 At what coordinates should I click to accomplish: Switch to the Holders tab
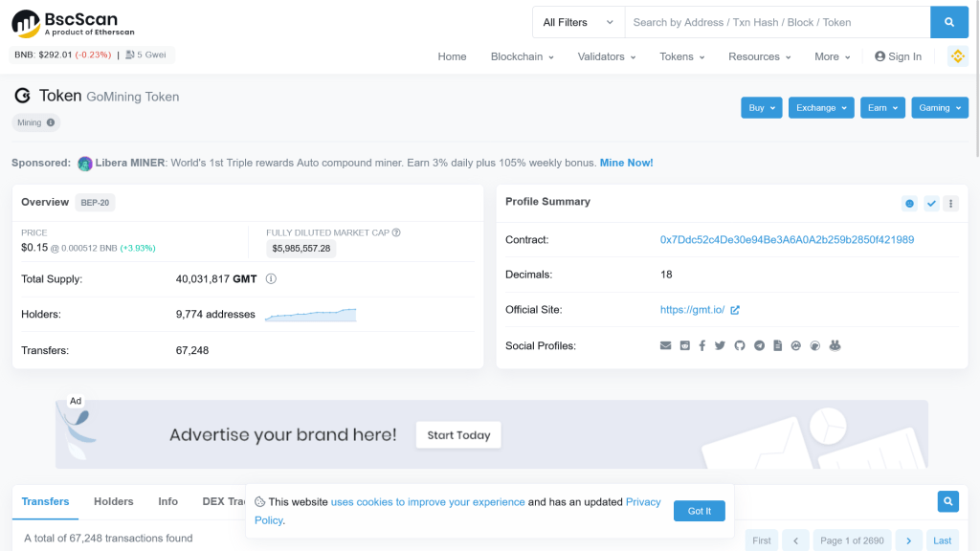[114, 501]
